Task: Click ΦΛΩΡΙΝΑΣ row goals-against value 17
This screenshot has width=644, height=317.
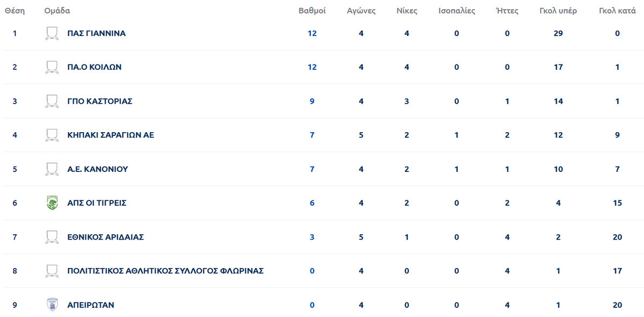Action: tap(617, 271)
